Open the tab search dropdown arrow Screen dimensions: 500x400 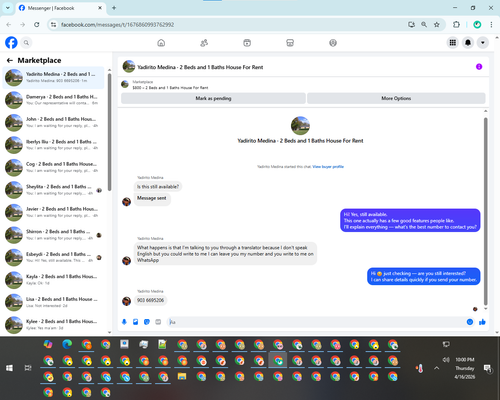pyautogui.click(x=8, y=8)
